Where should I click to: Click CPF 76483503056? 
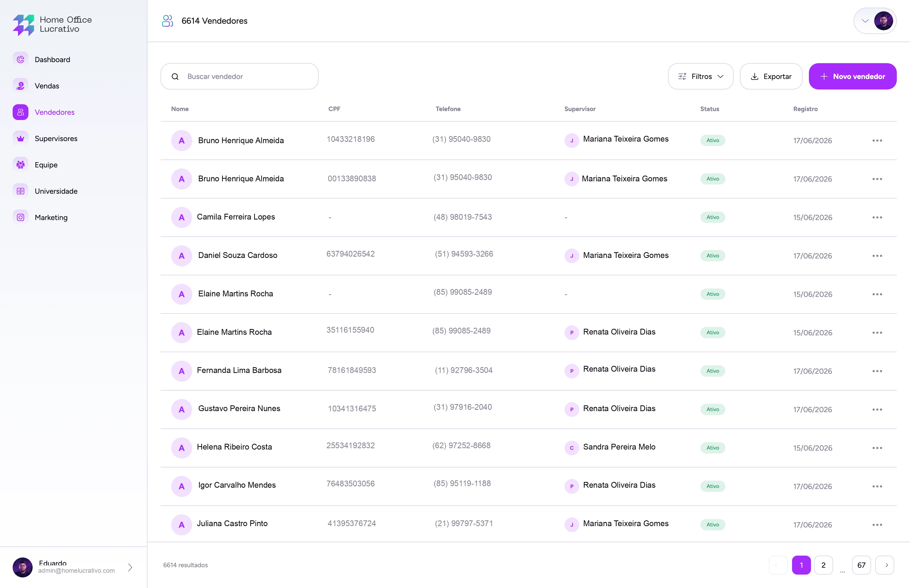(350, 484)
